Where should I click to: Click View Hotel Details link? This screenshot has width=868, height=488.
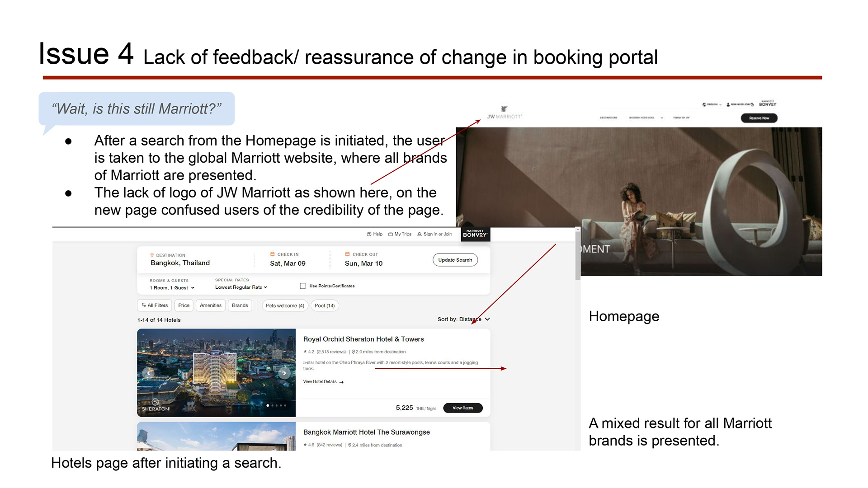coord(320,382)
